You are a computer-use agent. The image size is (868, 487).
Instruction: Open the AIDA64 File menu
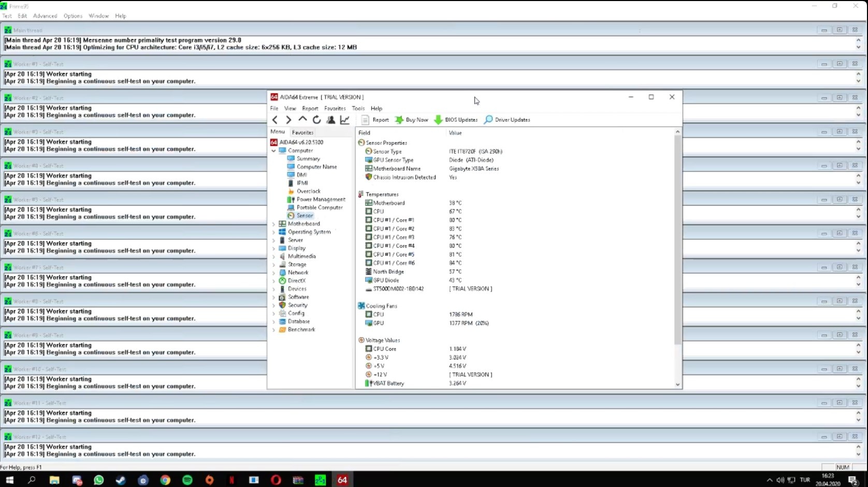pos(274,108)
